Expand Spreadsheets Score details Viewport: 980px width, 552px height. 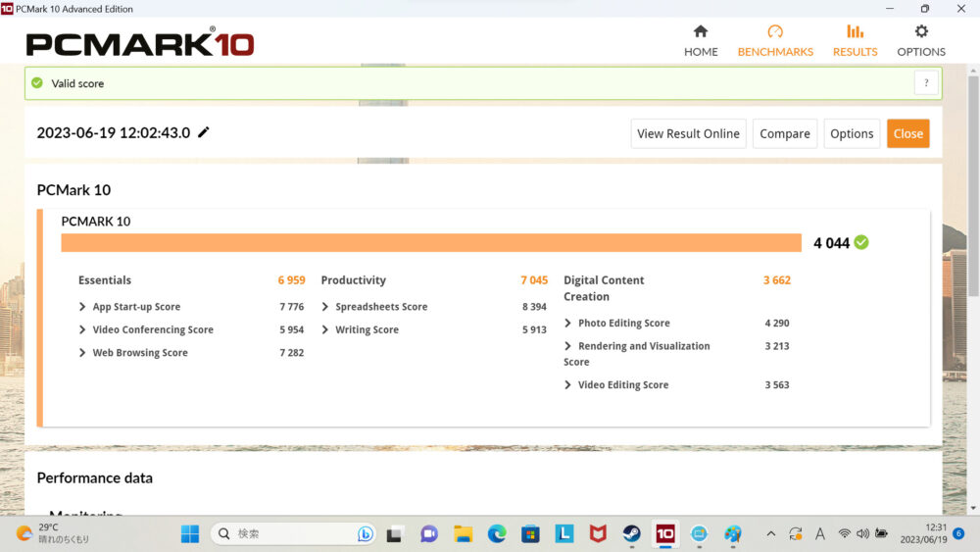tap(325, 307)
